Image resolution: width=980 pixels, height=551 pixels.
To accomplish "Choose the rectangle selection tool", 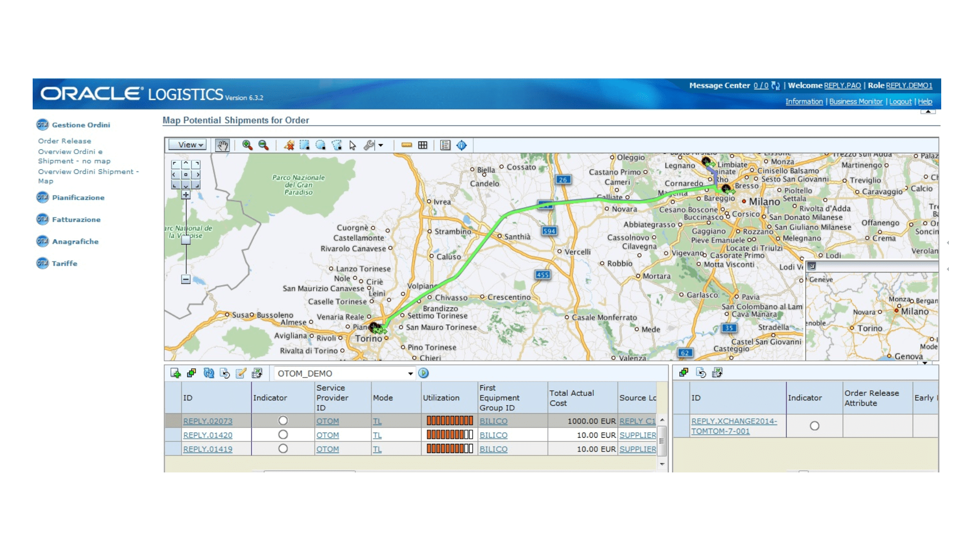I will [304, 145].
